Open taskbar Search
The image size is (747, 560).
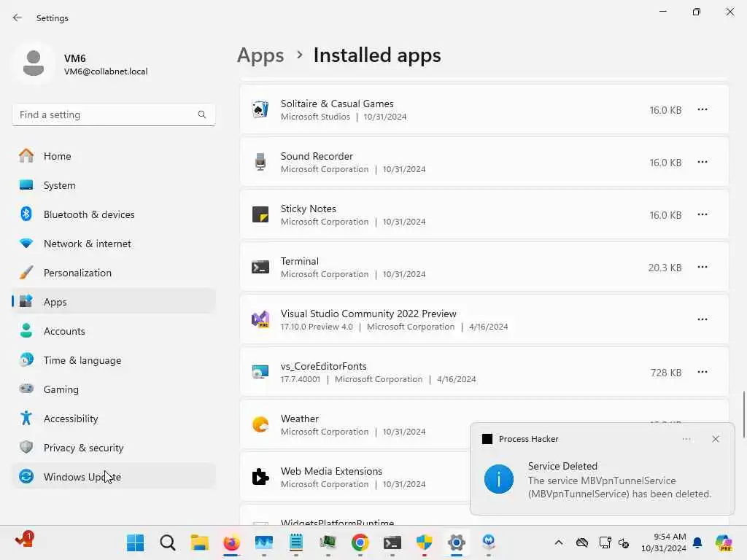168,542
